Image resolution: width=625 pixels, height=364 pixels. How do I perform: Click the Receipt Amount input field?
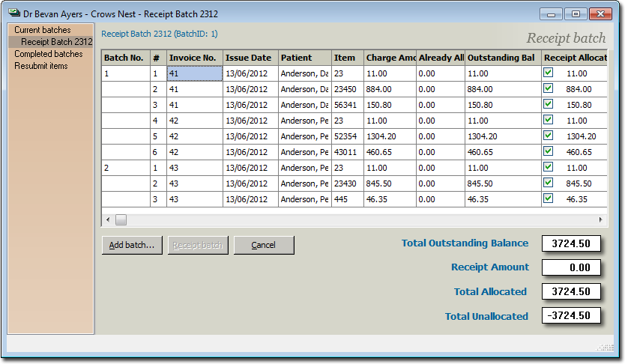571,267
